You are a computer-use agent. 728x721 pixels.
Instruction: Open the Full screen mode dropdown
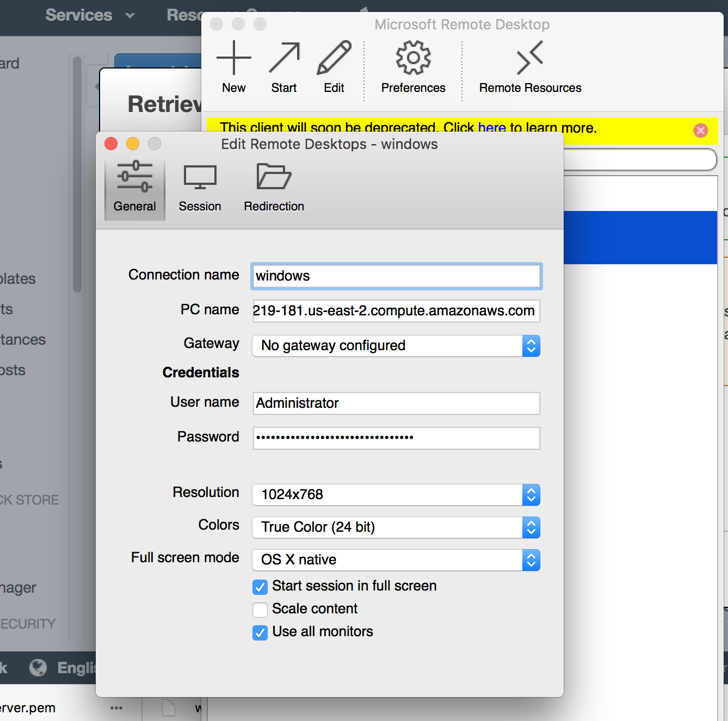[x=396, y=560]
